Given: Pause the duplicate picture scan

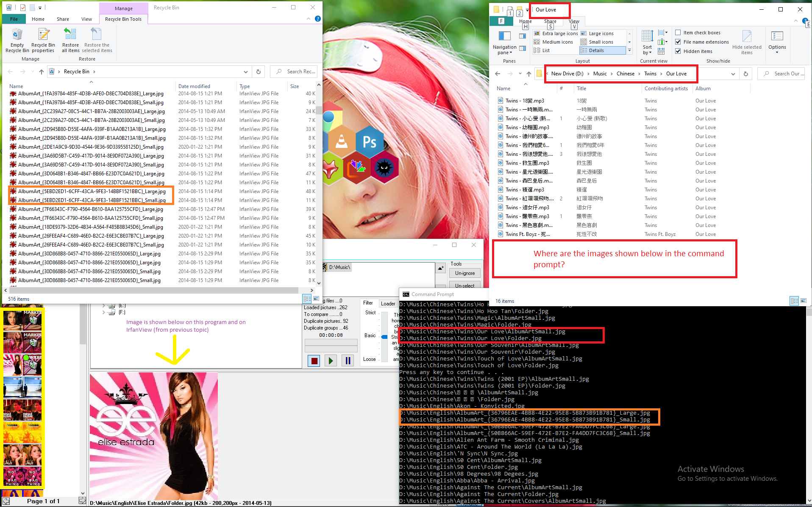Looking at the screenshot, I should (x=348, y=360).
